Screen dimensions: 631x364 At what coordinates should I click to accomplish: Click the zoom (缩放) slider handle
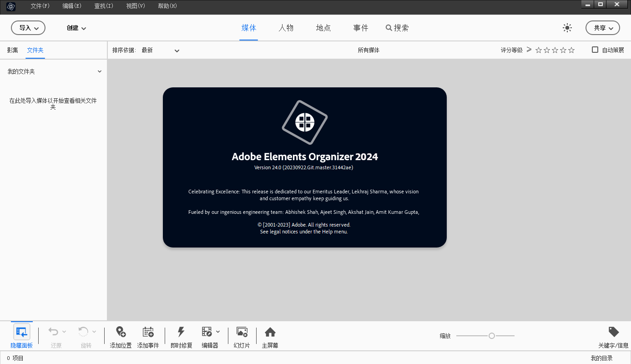coord(492,336)
